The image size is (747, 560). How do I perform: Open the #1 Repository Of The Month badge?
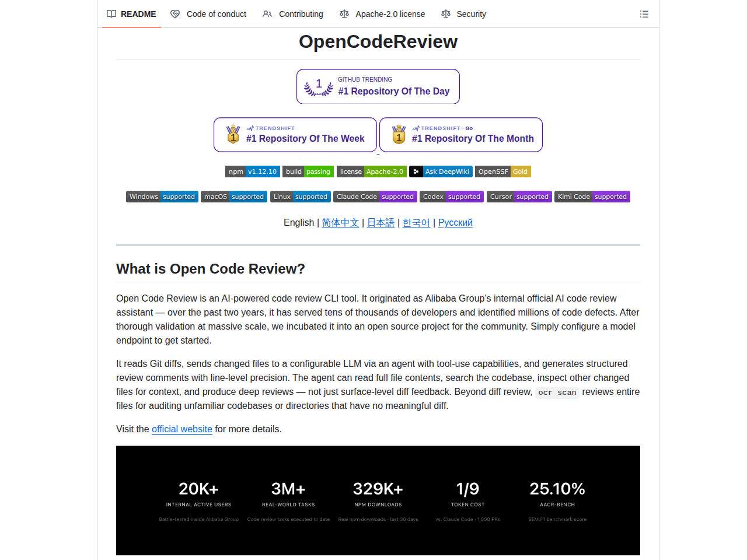pyautogui.click(x=461, y=135)
